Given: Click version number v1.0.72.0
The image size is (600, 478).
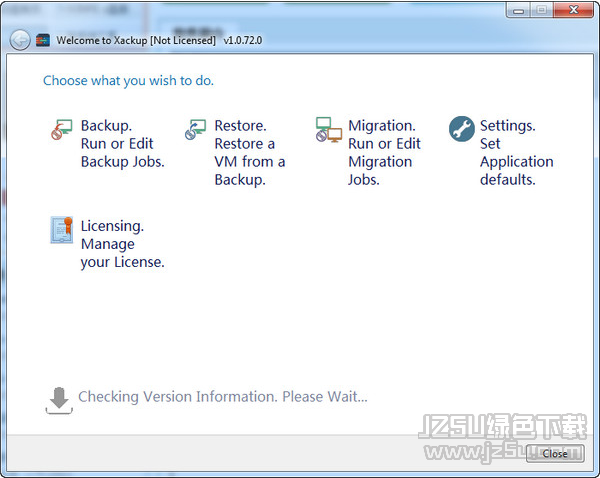Looking at the screenshot, I should (243, 40).
